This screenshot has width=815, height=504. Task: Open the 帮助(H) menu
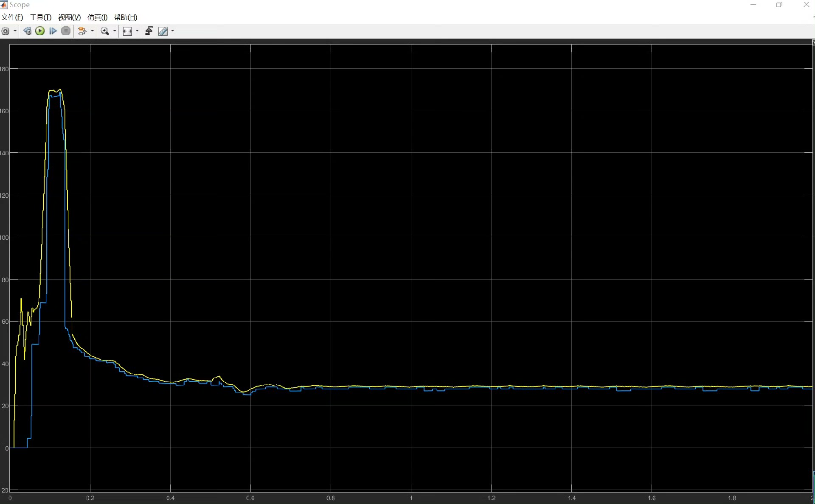[x=126, y=17]
